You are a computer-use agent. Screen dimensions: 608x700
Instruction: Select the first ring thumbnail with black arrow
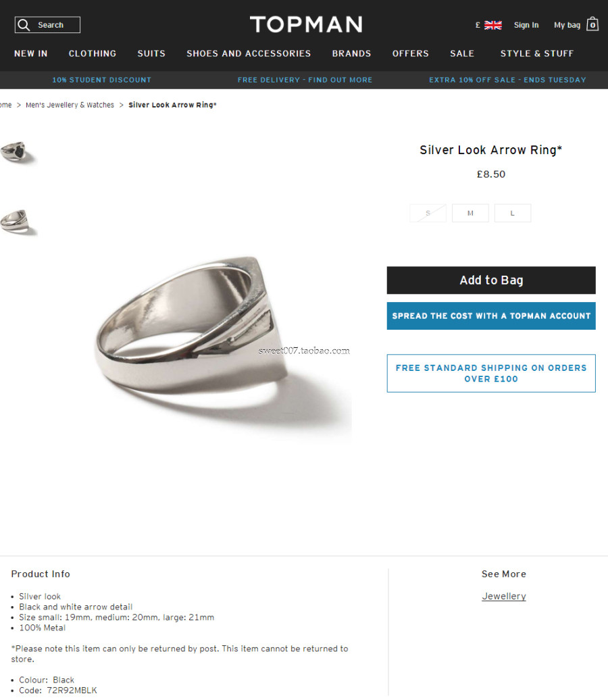point(17,152)
